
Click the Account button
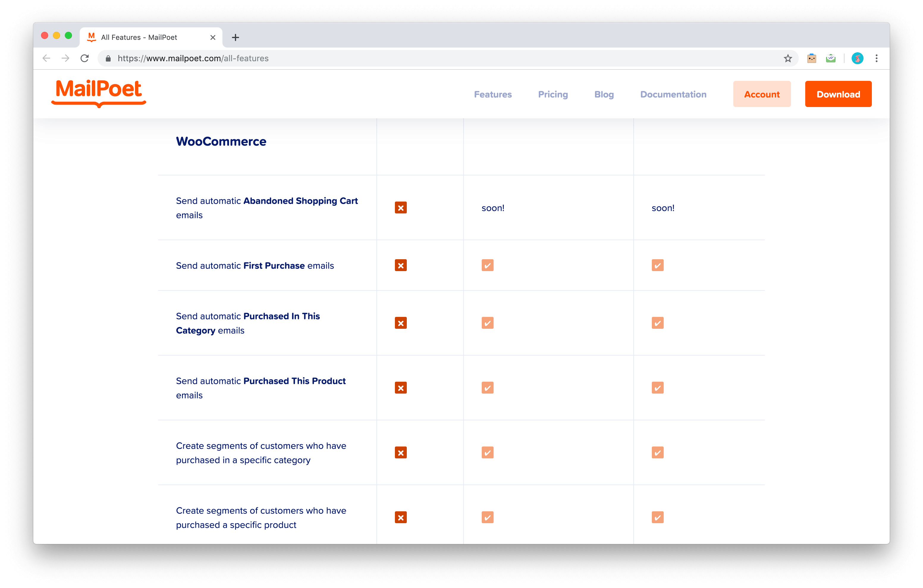[762, 94]
